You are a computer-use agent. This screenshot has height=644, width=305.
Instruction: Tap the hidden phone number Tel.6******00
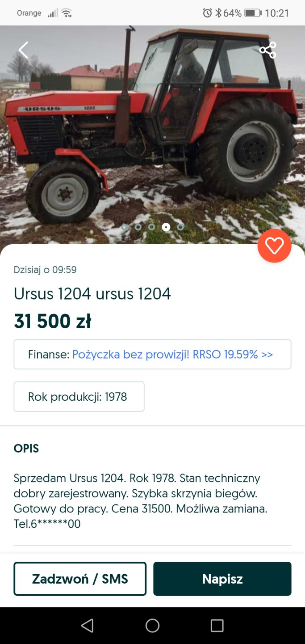pyautogui.click(x=47, y=524)
